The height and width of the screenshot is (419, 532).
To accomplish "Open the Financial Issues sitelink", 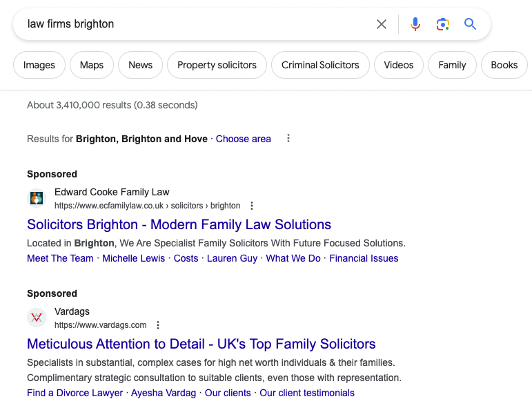I will tap(364, 258).
